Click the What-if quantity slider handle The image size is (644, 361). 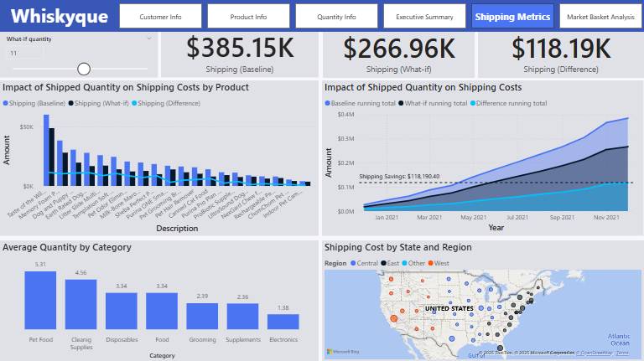click(84, 69)
